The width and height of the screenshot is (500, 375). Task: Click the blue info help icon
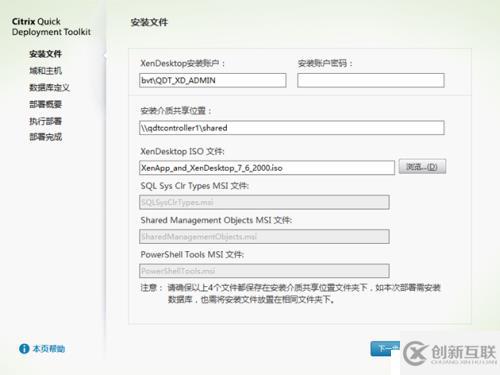coord(24,349)
